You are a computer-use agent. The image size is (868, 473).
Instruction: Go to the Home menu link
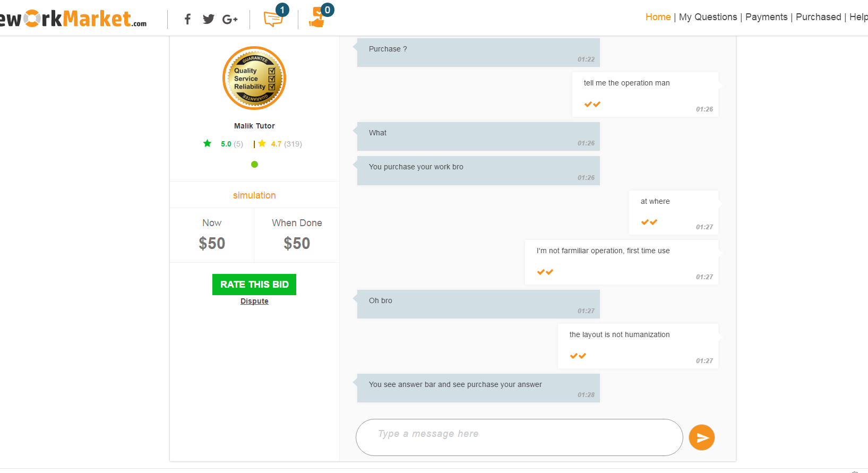[x=658, y=17]
